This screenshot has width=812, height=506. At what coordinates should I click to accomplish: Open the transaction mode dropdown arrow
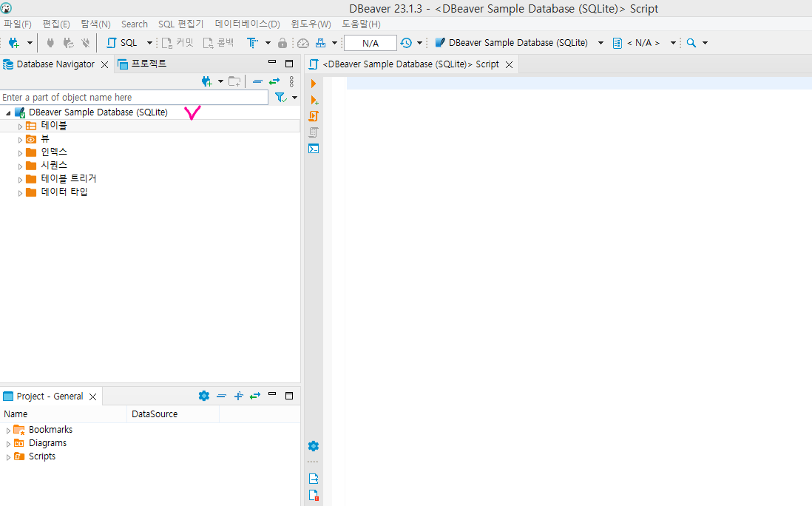[x=268, y=43]
